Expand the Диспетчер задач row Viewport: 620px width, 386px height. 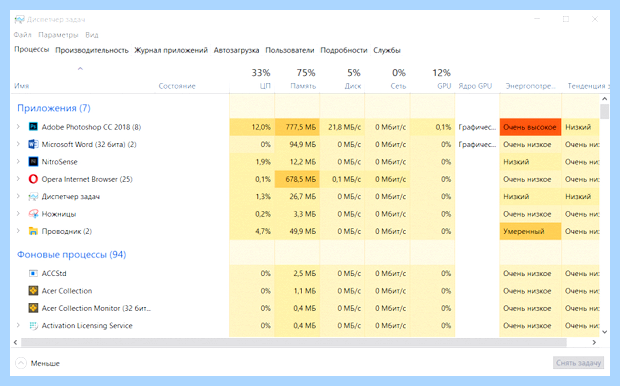point(18,196)
